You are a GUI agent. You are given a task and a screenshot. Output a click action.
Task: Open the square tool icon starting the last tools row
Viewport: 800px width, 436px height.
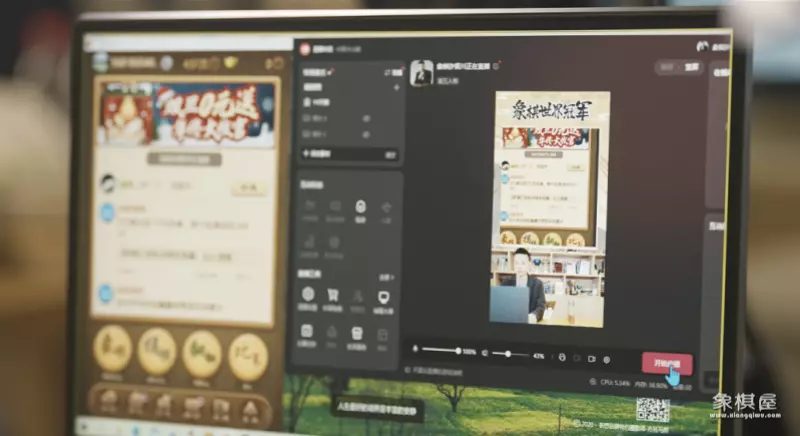coord(307,335)
